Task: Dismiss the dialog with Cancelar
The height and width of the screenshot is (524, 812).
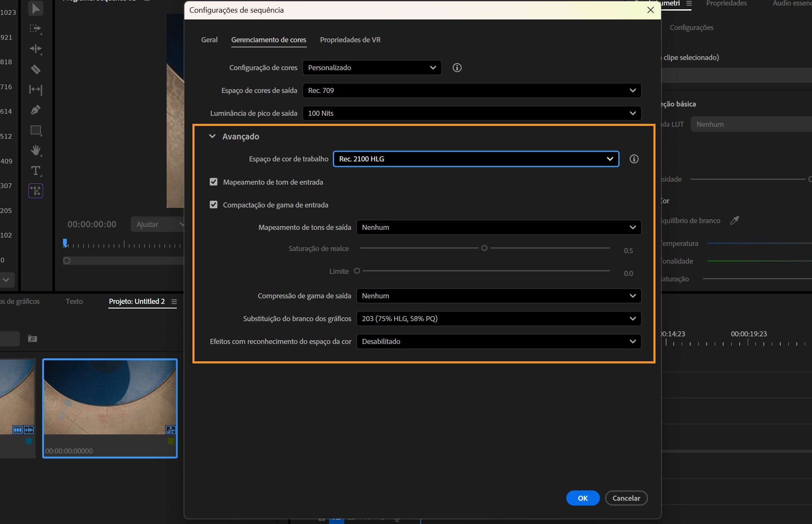Action: click(626, 498)
